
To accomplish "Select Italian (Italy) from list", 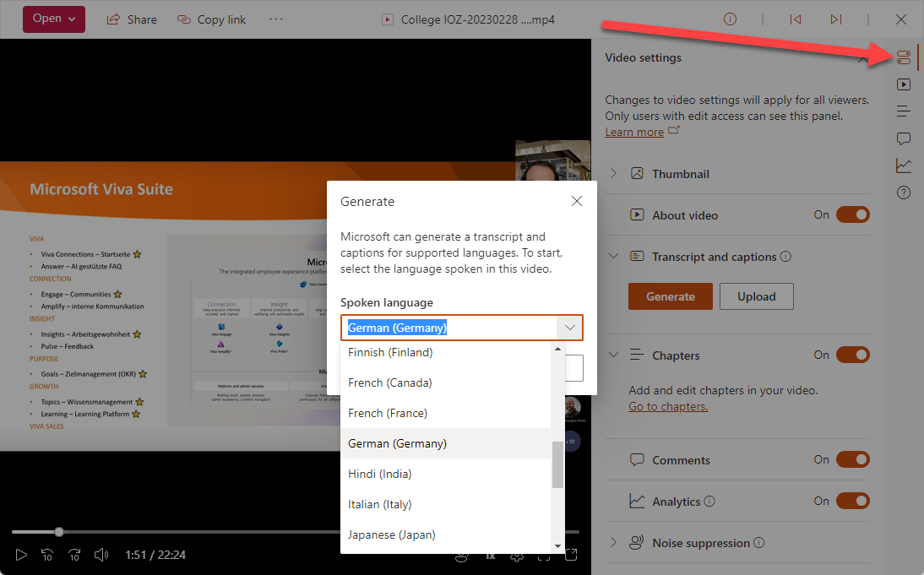I will point(445,504).
